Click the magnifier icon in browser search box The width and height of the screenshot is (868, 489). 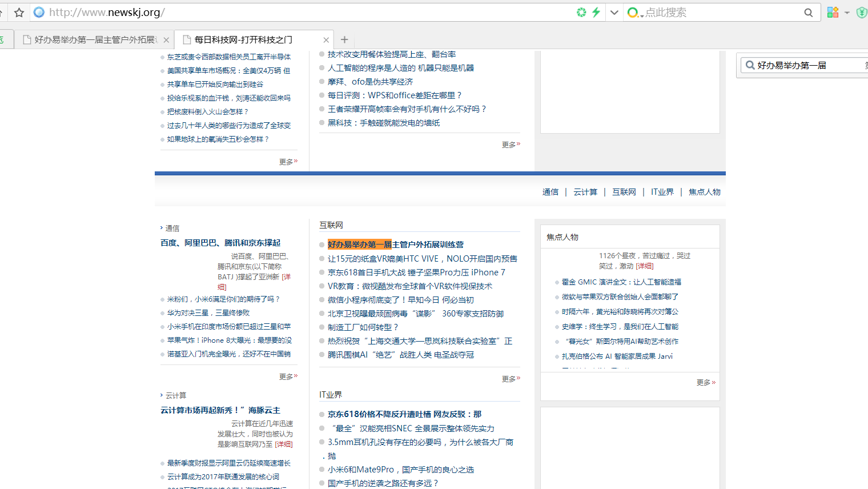click(808, 13)
